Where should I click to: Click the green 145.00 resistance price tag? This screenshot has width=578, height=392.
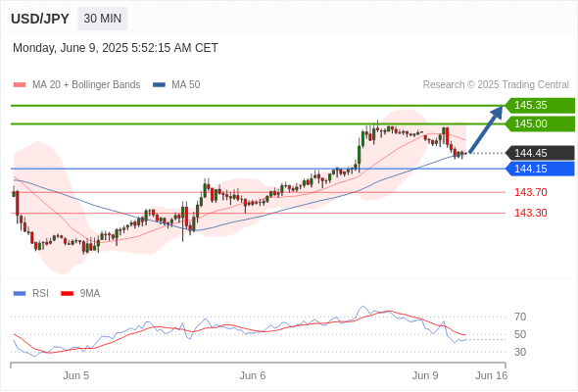540,123
